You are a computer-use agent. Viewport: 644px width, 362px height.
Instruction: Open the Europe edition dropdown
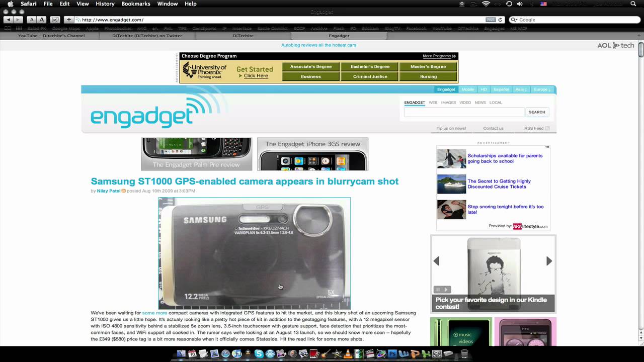click(x=542, y=89)
